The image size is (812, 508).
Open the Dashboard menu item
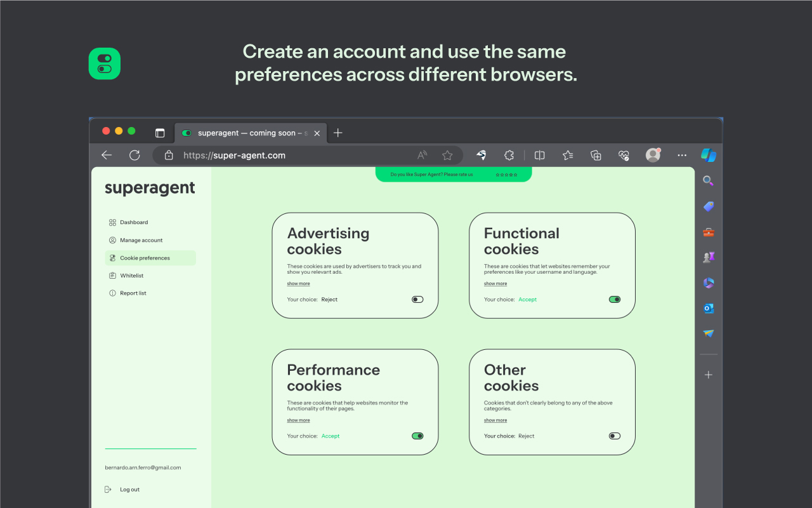tap(134, 222)
